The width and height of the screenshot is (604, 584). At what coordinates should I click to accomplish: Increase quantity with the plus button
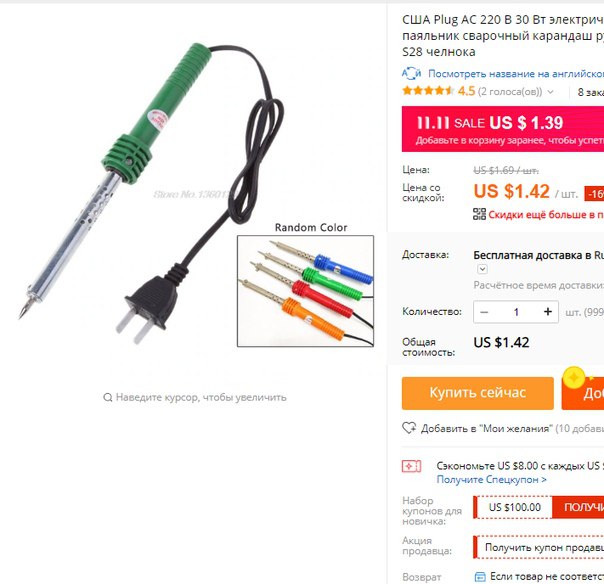pyautogui.click(x=548, y=312)
